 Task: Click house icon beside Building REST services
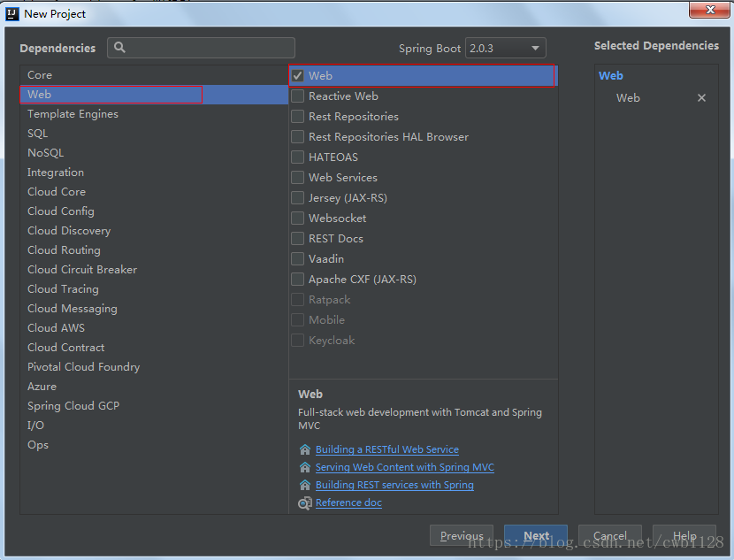click(305, 485)
